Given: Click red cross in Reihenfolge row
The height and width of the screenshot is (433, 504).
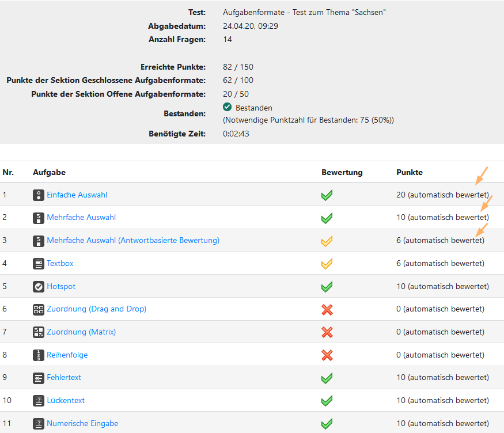Looking at the screenshot, I should point(327,355).
